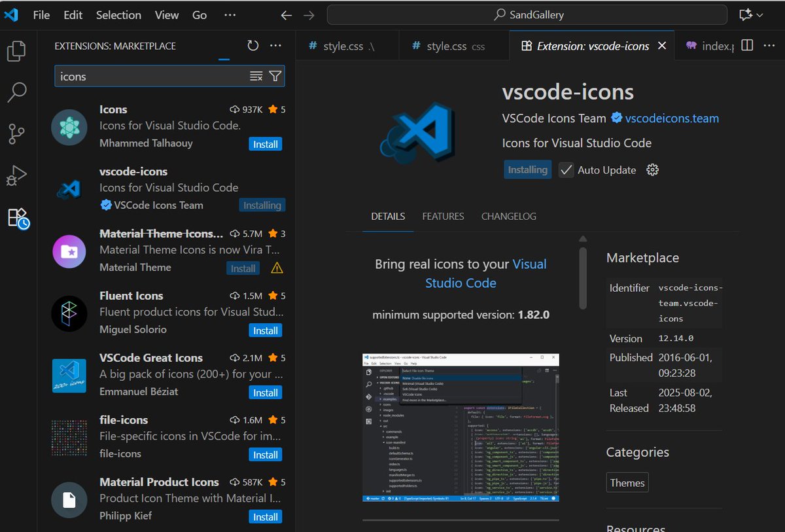Clear extensions search results

click(256, 77)
